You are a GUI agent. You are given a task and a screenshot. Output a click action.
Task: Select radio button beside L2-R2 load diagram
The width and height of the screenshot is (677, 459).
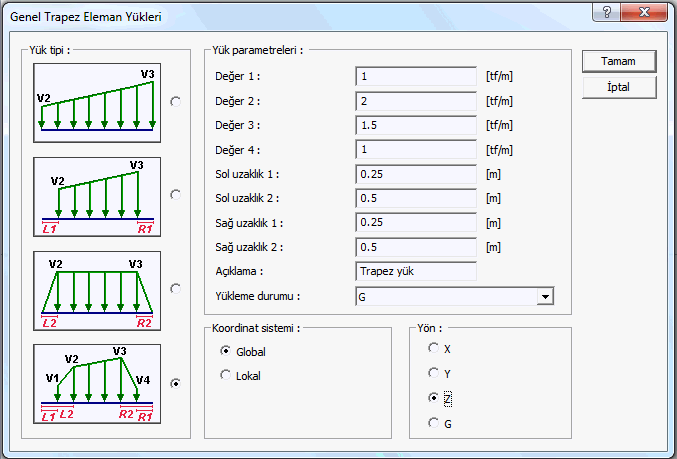(x=175, y=288)
